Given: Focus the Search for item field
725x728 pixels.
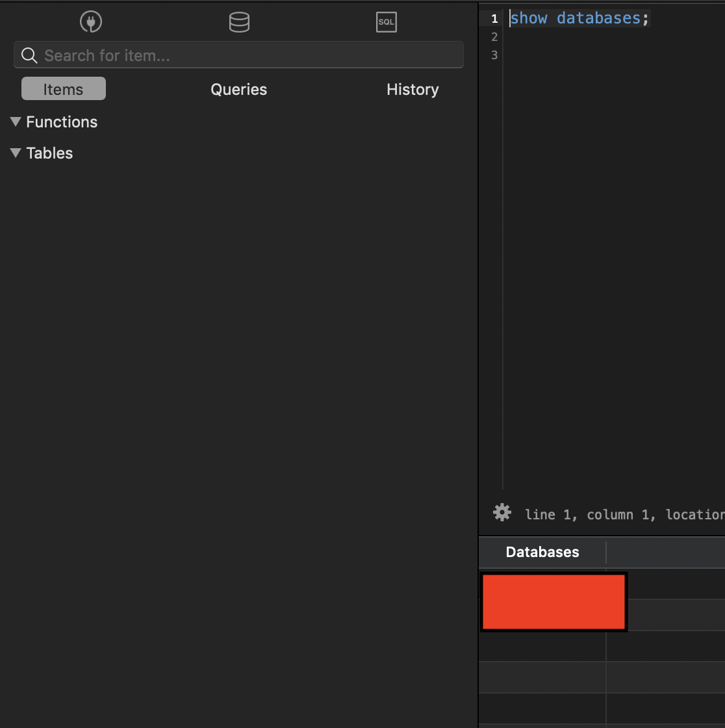Looking at the screenshot, I should [238, 55].
